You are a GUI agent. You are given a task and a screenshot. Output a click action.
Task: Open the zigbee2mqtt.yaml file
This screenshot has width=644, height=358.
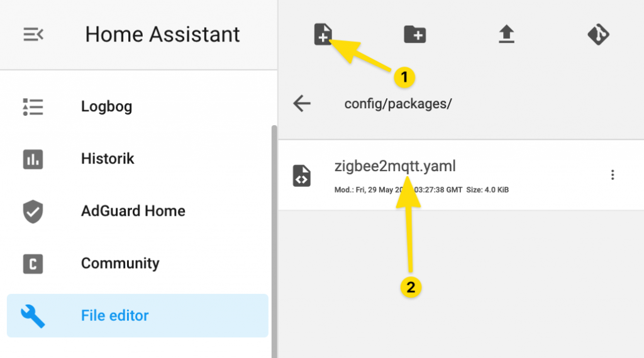click(x=461, y=176)
